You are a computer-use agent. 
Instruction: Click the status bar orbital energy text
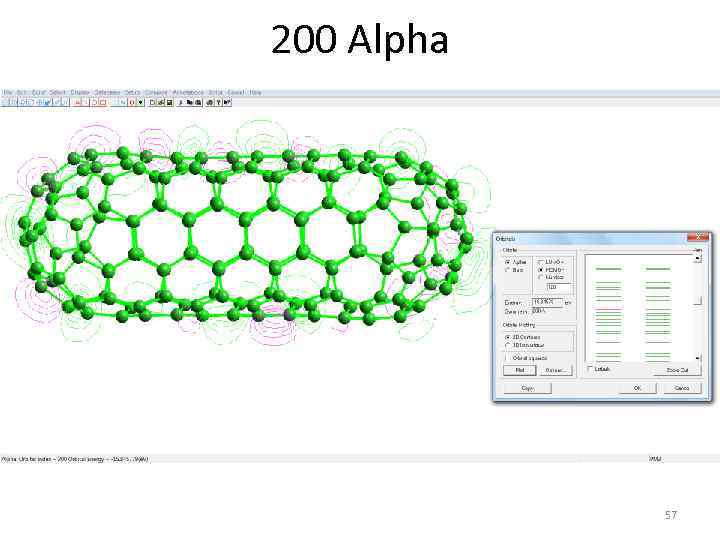click(x=75, y=459)
